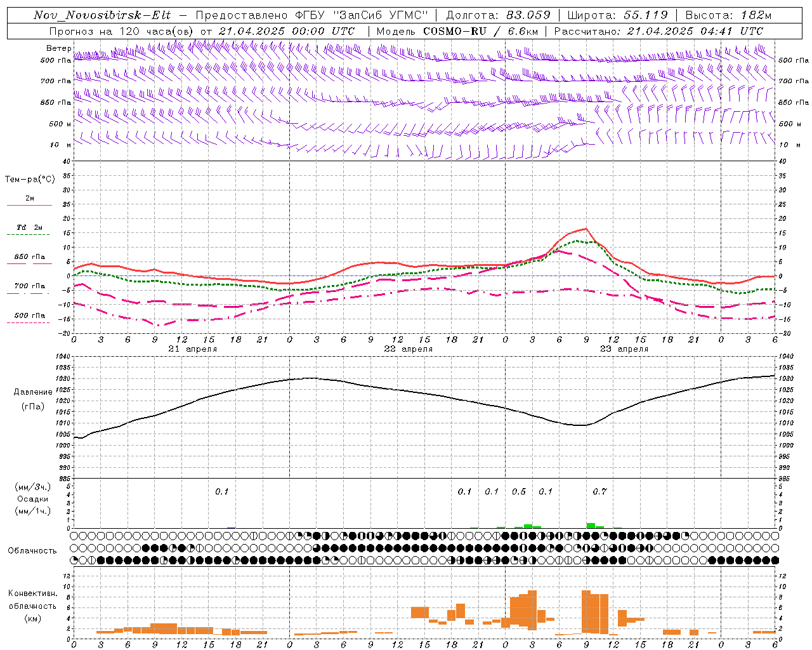Viewport: 812px width, 650px height.
Task: Select the Широта: 55.119 value
Action: (618, 15)
